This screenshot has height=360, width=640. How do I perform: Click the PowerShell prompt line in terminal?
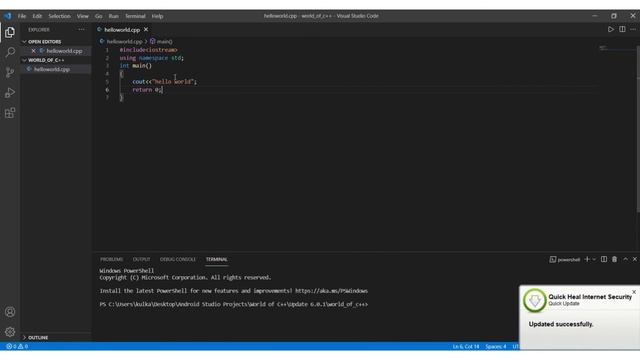coord(233,304)
